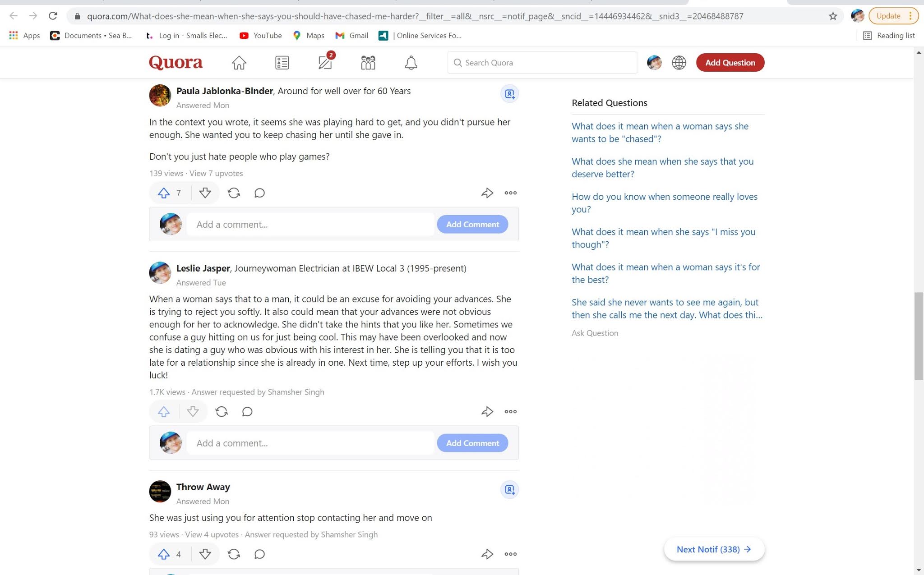Open the Following list icon
This screenshot has height=575, width=924.
click(282, 63)
